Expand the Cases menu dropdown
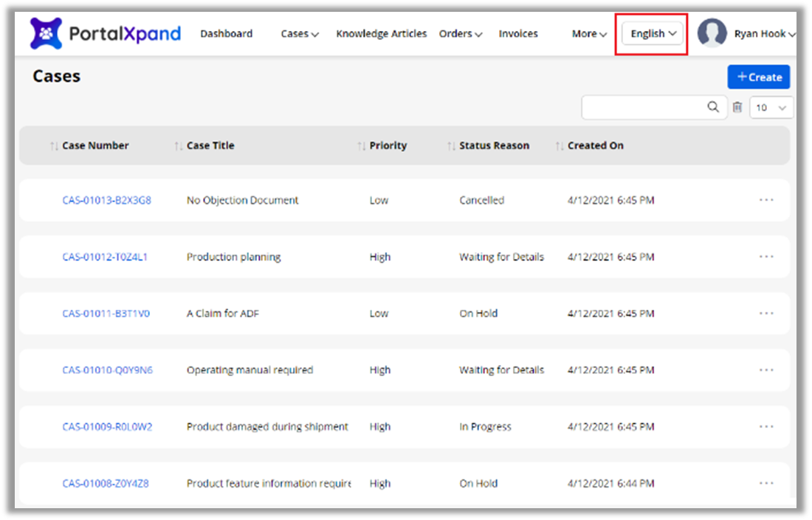Image resolution: width=812 pixels, height=520 pixels. pos(300,34)
